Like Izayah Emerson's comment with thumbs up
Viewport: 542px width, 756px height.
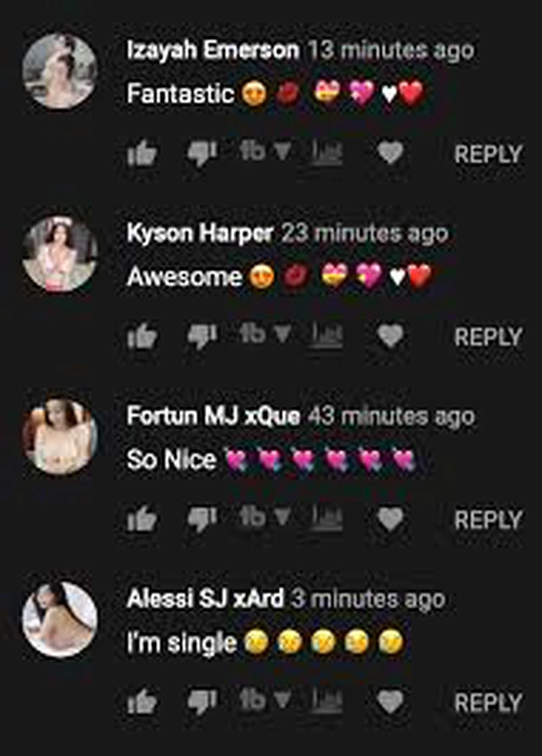point(141,154)
